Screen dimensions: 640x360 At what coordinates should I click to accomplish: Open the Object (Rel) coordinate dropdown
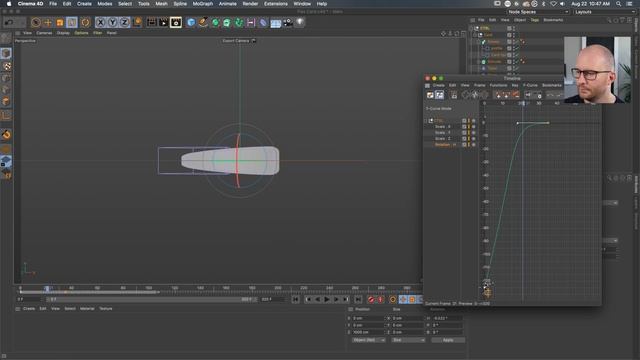point(369,340)
